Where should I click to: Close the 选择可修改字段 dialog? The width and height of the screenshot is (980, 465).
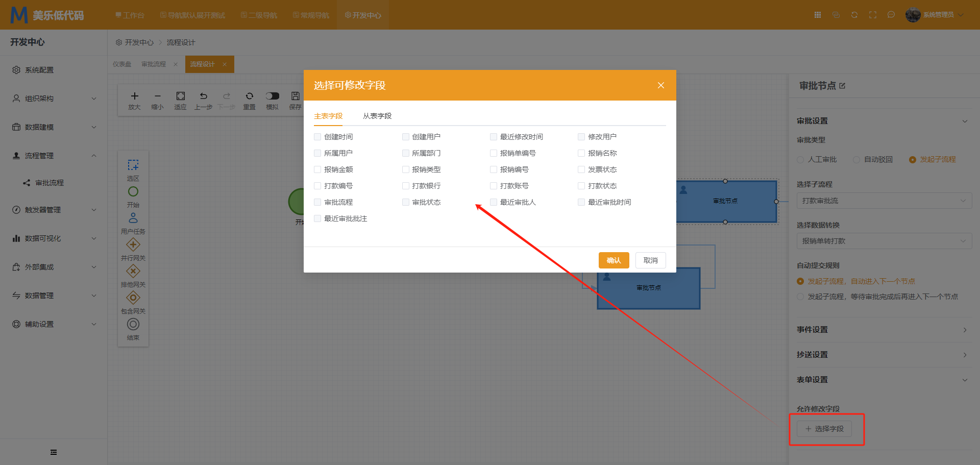pos(660,85)
